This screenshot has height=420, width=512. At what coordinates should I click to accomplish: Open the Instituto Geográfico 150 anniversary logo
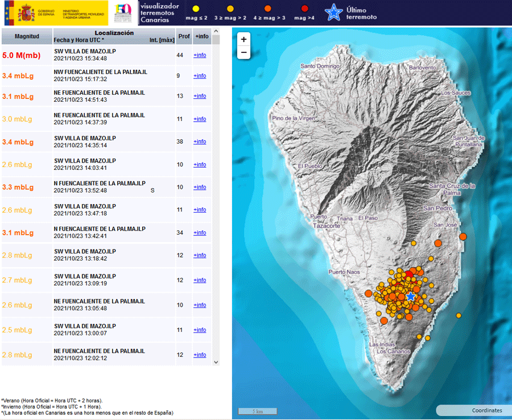point(123,13)
